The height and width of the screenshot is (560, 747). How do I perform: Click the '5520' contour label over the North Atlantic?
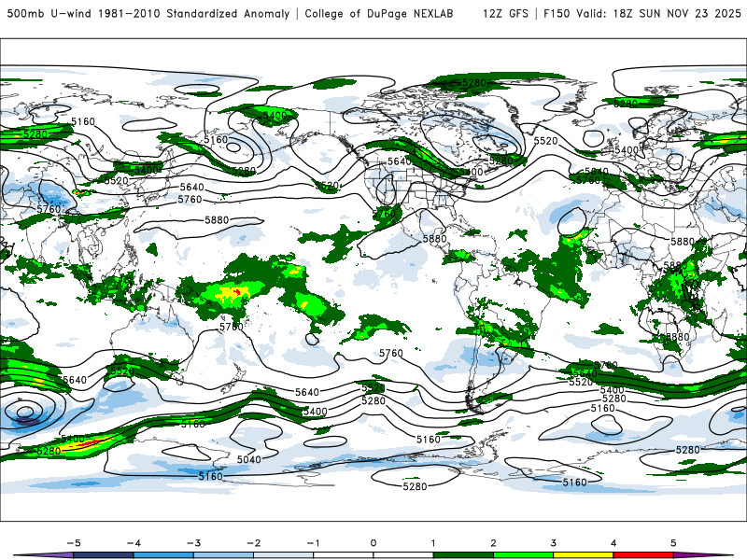tap(545, 141)
